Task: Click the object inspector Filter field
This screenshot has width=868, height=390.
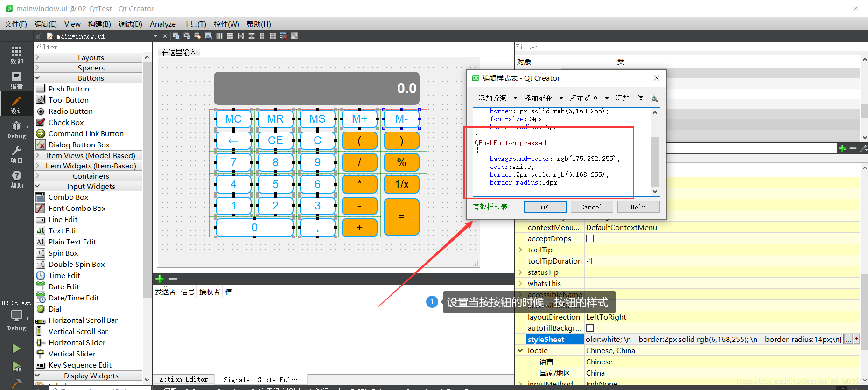Action: 691,47
